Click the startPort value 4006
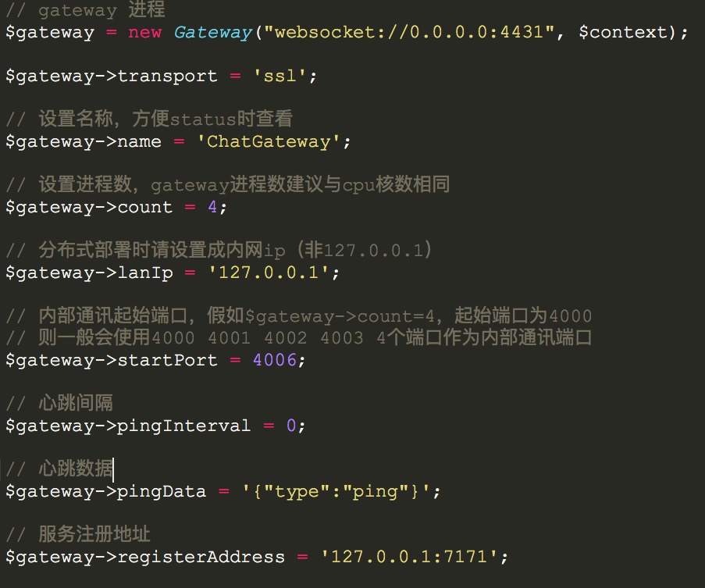Image resolution: width=705 pixels, height=588 pixels. pos(274,360)
